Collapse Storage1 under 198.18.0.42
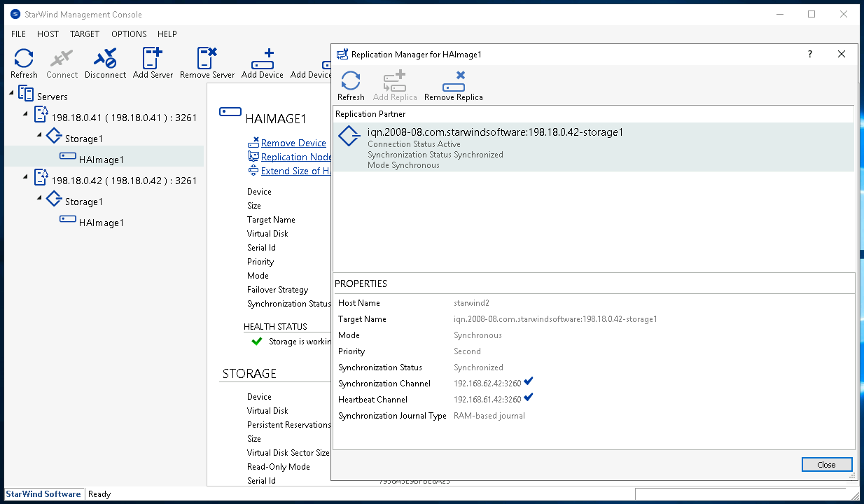 (40, 198)
